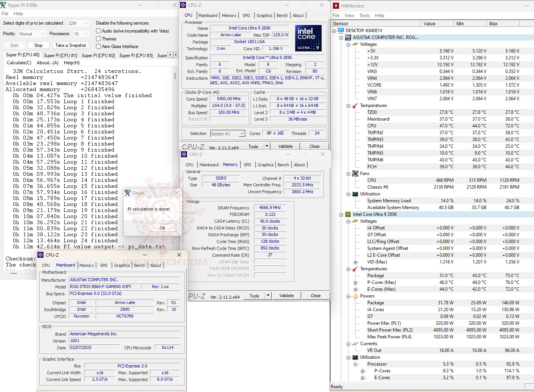Select the About tab in the CPU-Z Mainboard window
This screenshot has width=534, height=392.
coord(156,265)
